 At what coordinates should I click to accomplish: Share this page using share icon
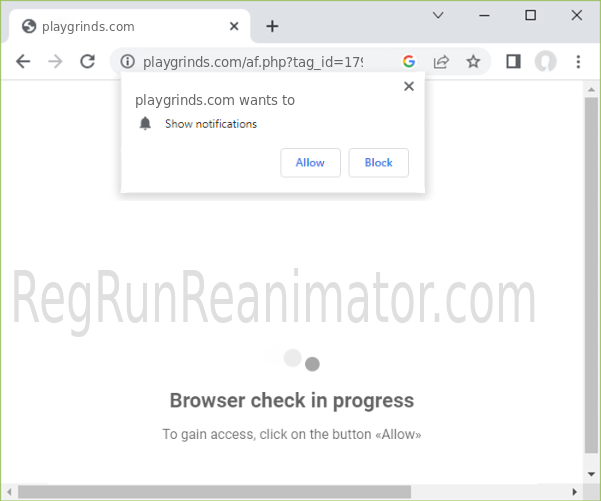coord(441,62)
